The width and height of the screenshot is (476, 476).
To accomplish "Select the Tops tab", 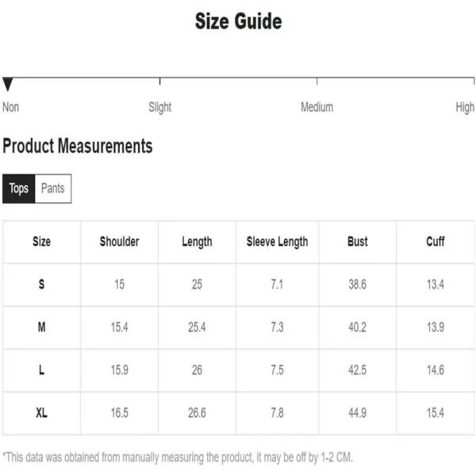I will click(19, 189).
